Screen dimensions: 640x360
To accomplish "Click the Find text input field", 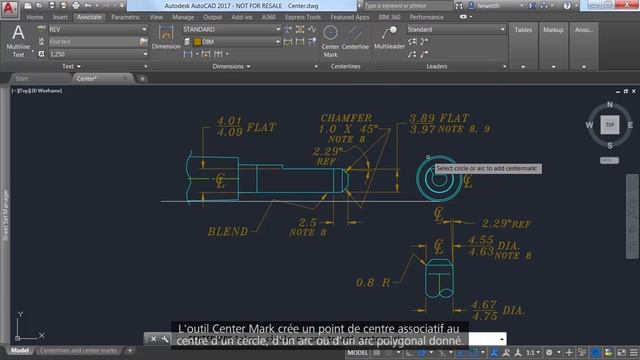I will [x=94, y=42].
